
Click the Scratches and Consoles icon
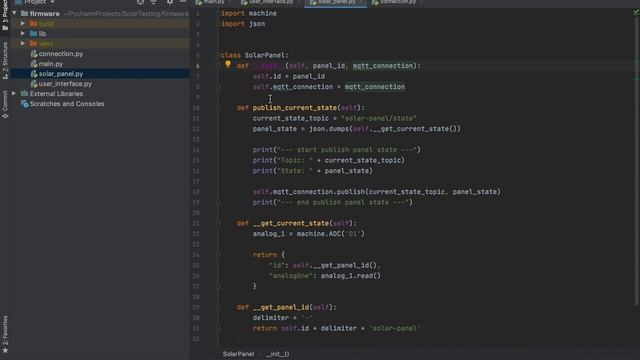pos(24,104)
